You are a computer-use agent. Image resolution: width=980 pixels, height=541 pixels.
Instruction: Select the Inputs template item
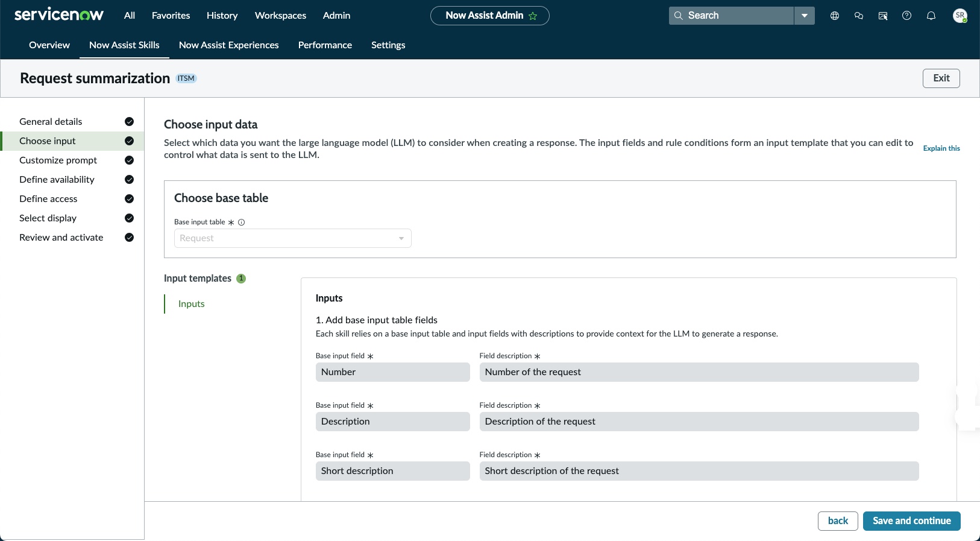click(192, 304)
